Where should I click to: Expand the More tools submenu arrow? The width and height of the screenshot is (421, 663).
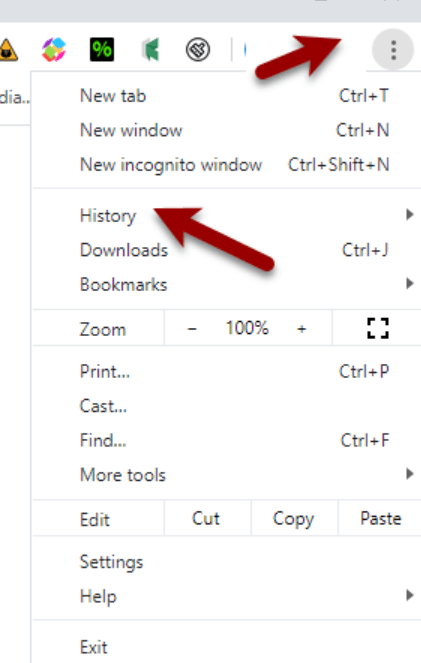409,474
